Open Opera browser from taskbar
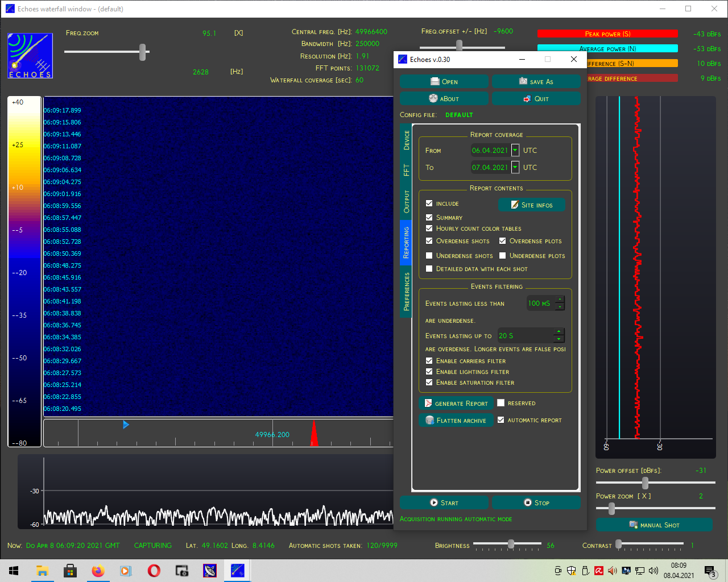 pos(154,571)
